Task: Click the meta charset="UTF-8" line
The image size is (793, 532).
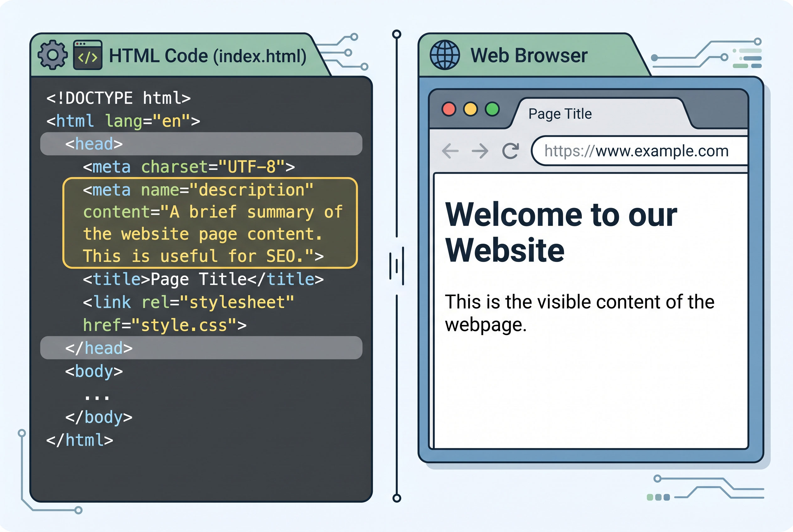Action: point(189,167)
